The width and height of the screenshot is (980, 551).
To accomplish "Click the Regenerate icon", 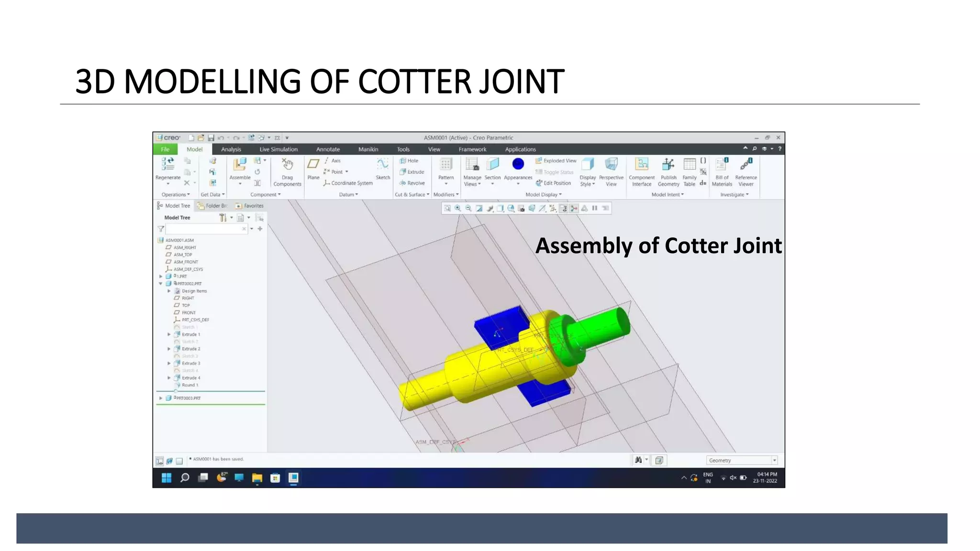I will pos(167,165).
